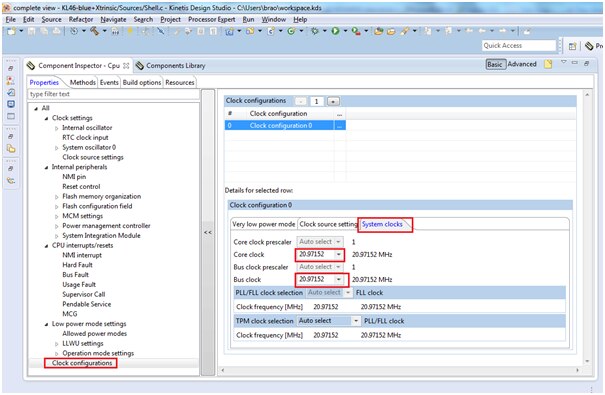Click the minus button for Clock configurations
Screen dimensions: 605x395
click(x=301, y=101)
